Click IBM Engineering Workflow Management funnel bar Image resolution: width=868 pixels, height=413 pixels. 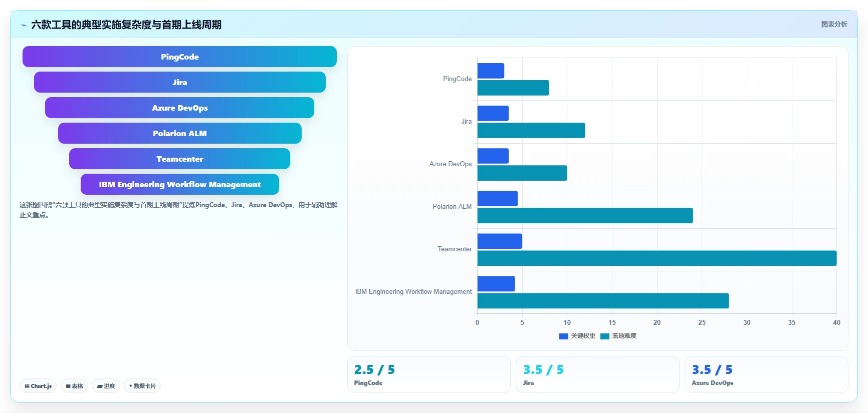point(179,184)
